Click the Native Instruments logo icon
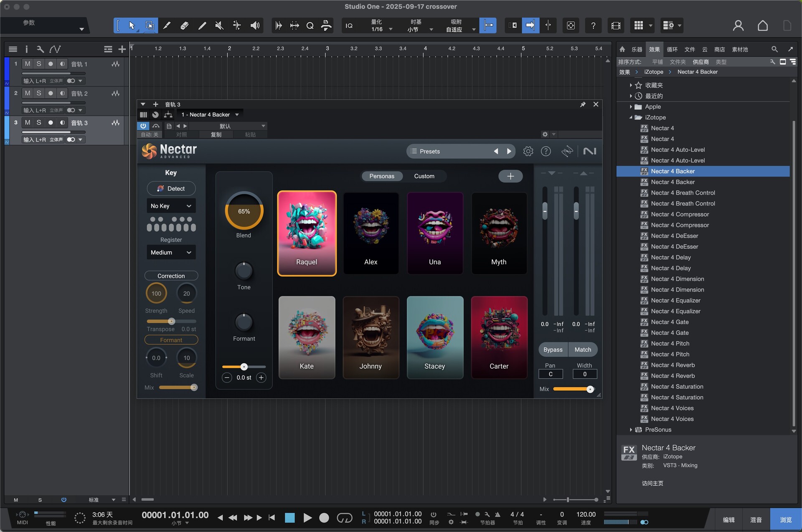This screenshot has height=532, width=802. click(x=589, y=151)
